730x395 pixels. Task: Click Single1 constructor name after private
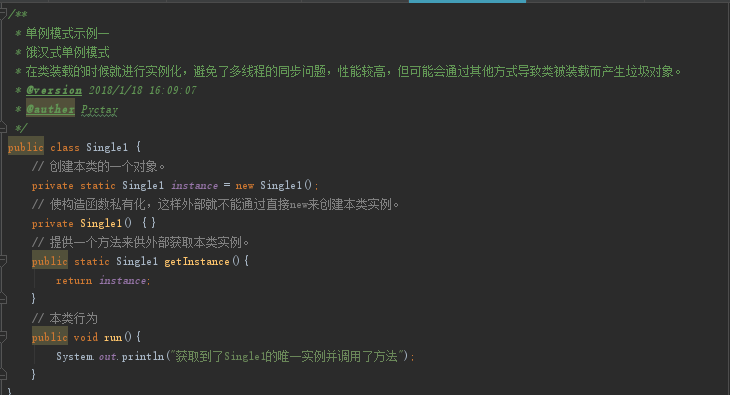click(101, 223)
